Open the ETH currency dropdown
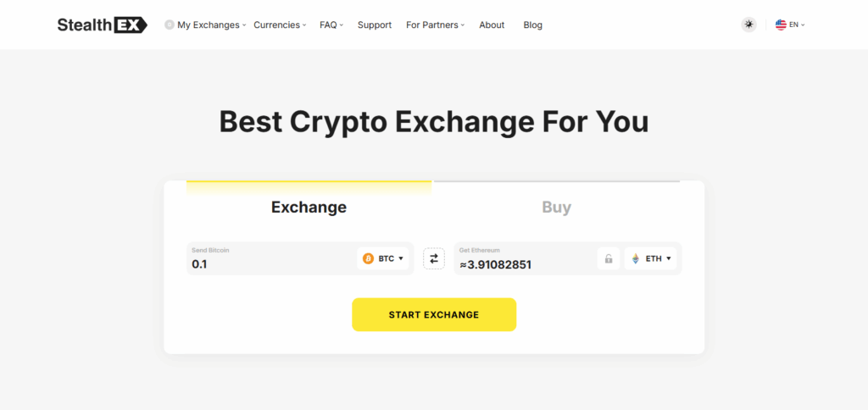Screen dimensions: 868x410 pyautogui.click(x=653, y=258)
